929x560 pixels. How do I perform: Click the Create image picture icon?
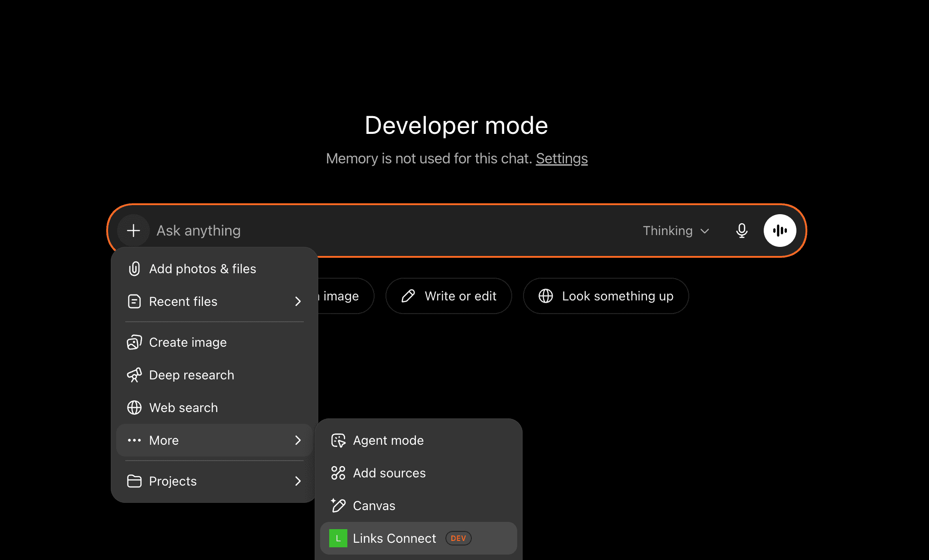click(134, 342)
